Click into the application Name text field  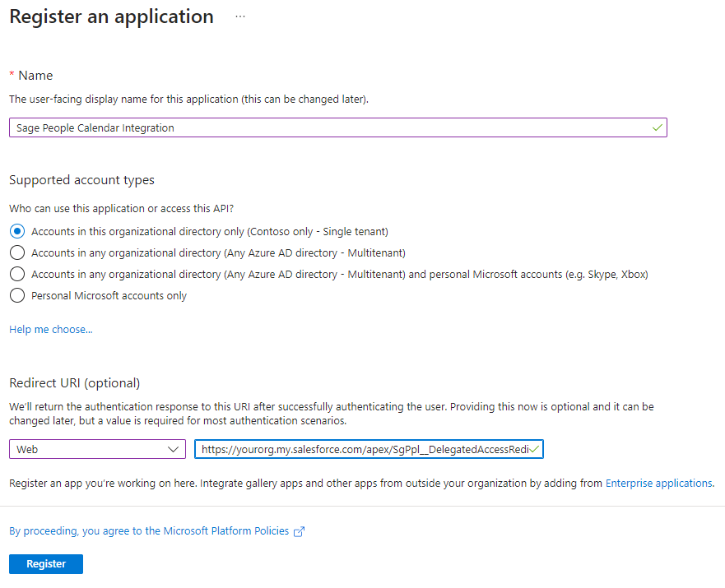point(329,127)
